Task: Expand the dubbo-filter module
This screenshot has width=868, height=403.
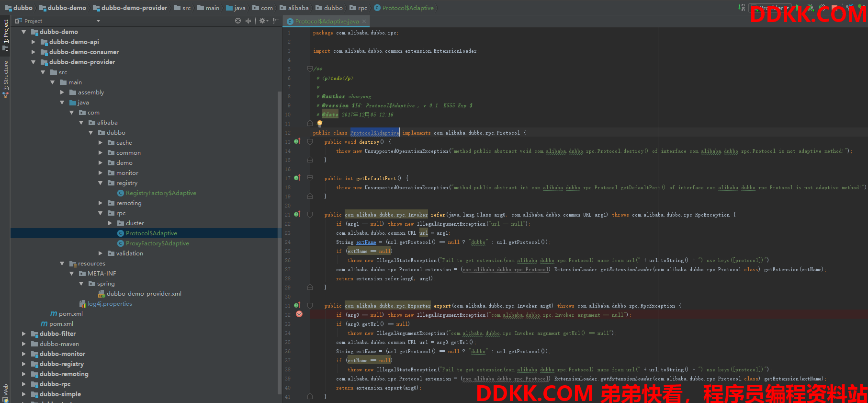Action: (23, 334)
